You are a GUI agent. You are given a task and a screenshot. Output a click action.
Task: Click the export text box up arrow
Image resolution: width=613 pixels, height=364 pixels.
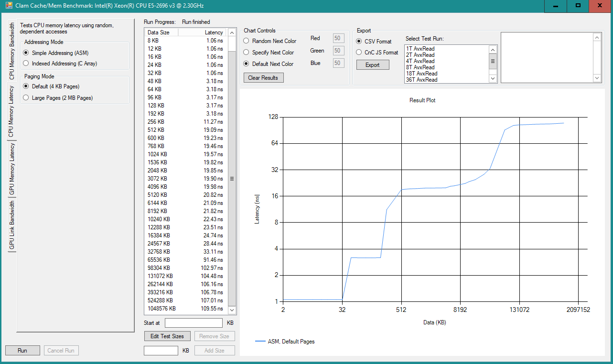click(597, 37)
